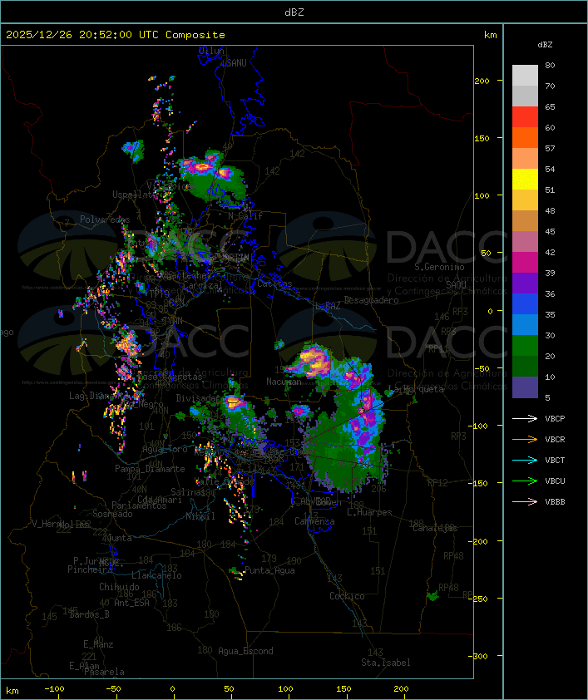The image size is (588, 700).
Task: Select the red 60–65 dBZ legend swatch
Action: tap(525, 117)
